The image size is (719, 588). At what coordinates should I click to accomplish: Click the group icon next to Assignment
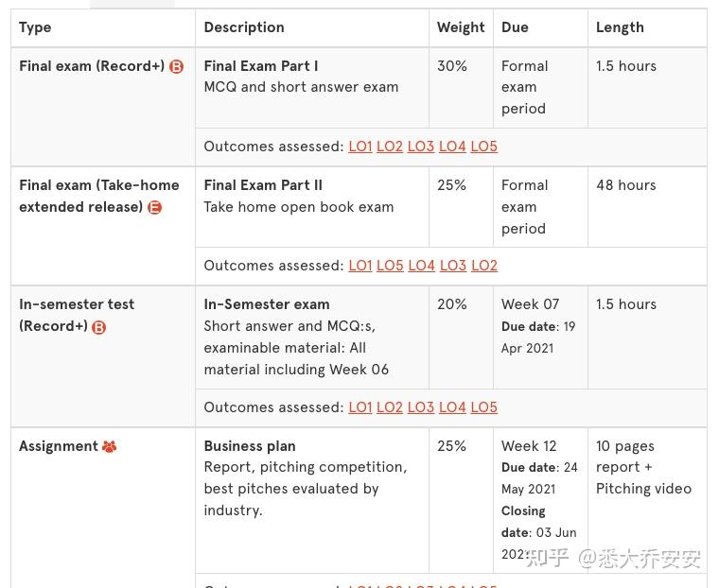[x=109, y=446]
